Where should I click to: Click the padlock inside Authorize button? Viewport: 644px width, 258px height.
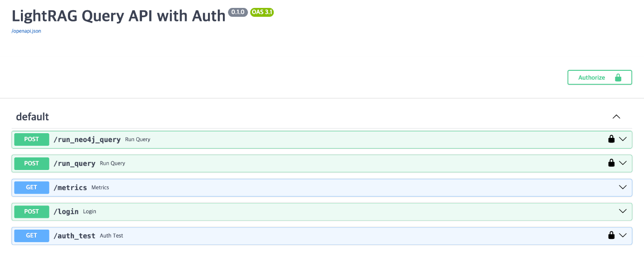[x=618, y=77]
